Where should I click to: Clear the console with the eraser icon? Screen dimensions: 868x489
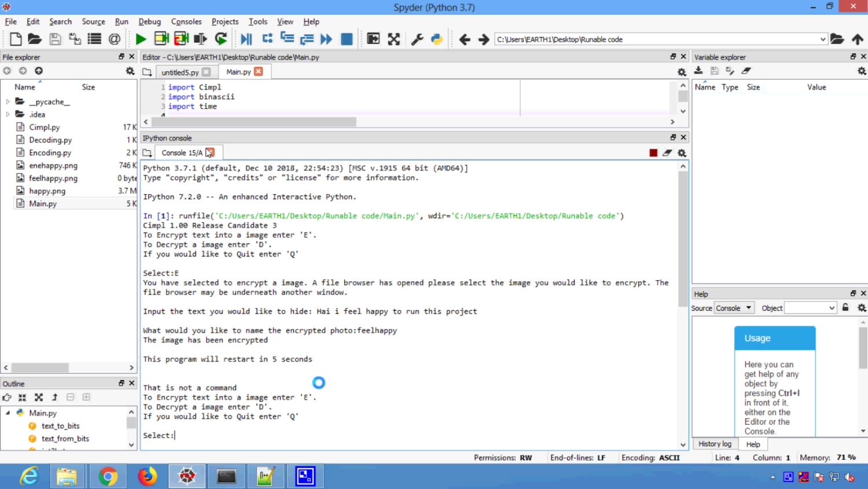coord(667,153)
